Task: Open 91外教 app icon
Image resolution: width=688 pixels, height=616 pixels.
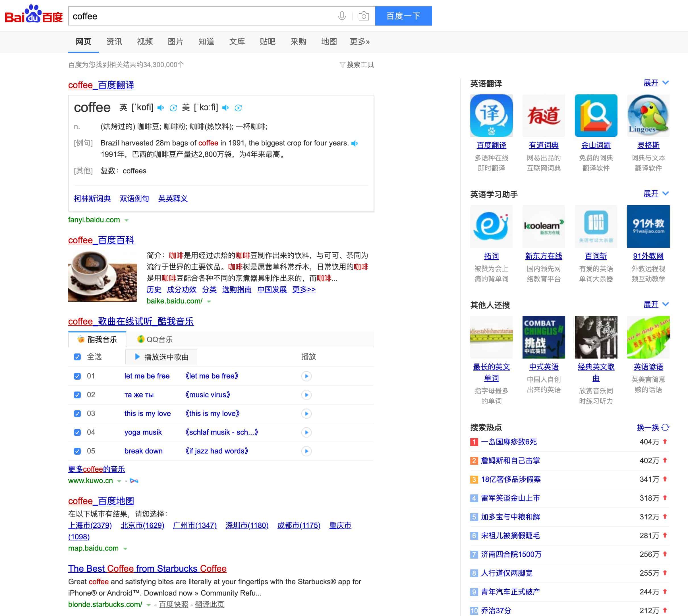Action: tap(648, 226)
